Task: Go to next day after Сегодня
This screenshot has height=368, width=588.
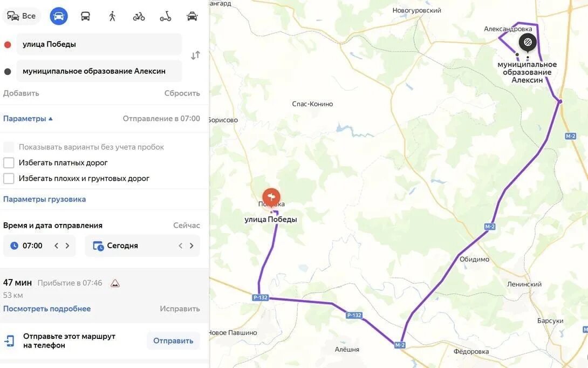Action: (x=192, y=246)
